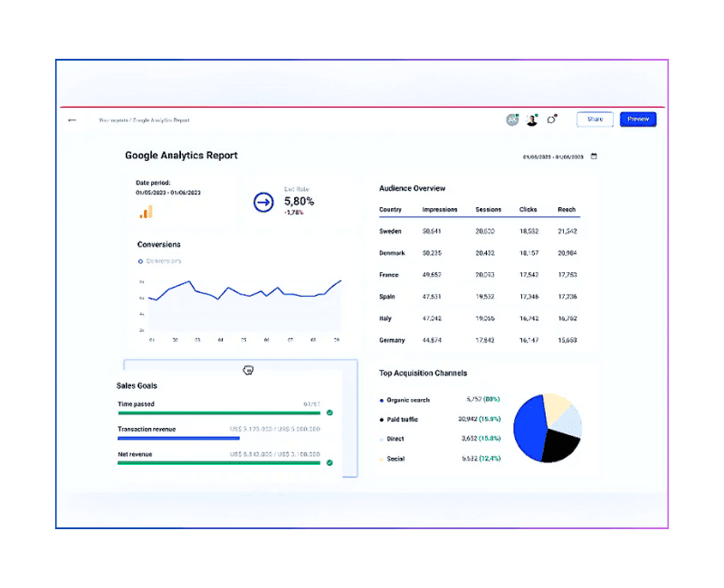This screenshot has width=724, height=588.
Task: Click the Transaction revenue progress bar
Action: click(178, 438)
